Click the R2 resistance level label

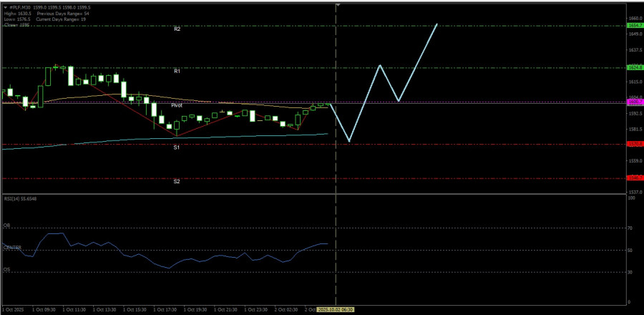[177, 29]
